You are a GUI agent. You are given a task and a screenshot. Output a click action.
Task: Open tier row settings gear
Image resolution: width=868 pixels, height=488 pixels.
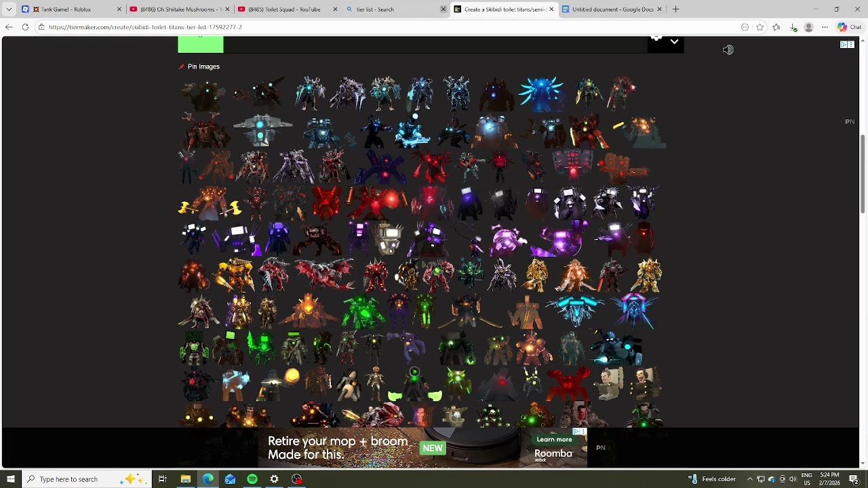pos(656,40)
